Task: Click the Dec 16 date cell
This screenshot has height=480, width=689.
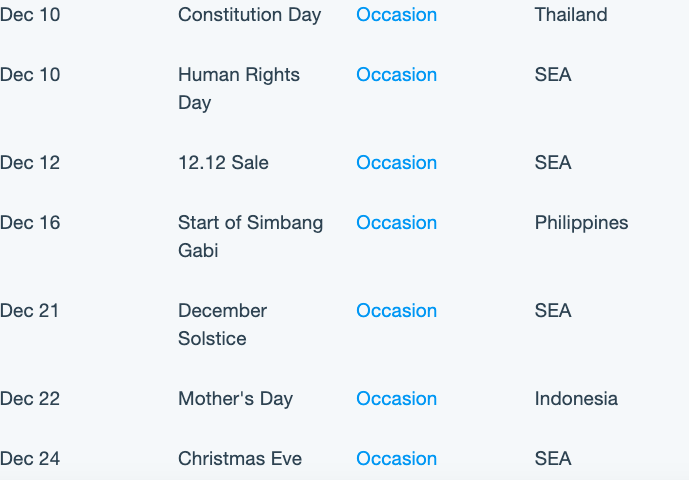Action: pos(30,223)
